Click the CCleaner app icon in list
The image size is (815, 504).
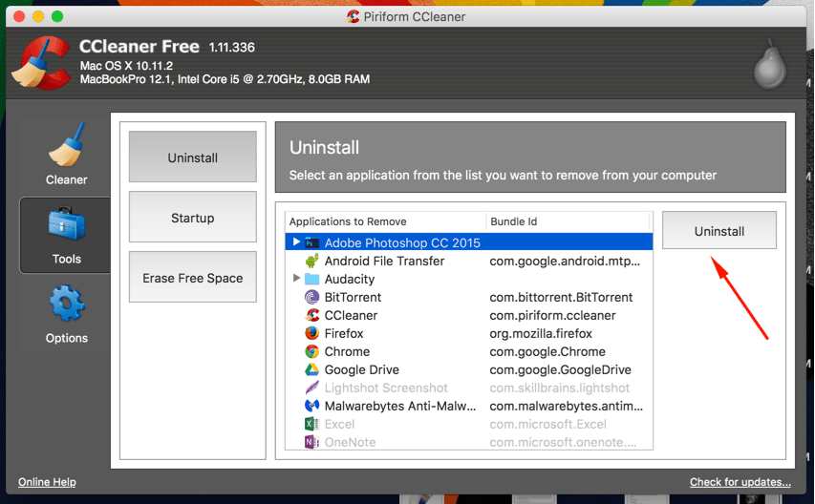[311, 316]
